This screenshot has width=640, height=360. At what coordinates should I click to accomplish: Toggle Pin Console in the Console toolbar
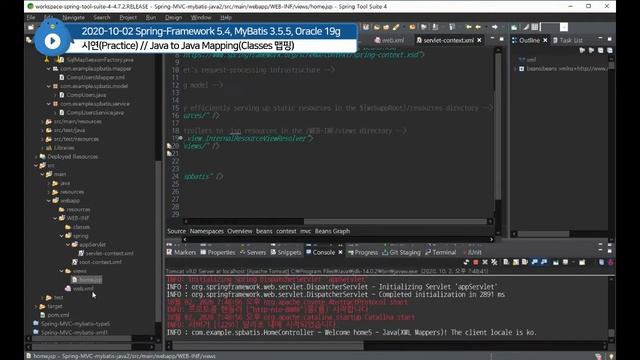coord(556,262)
